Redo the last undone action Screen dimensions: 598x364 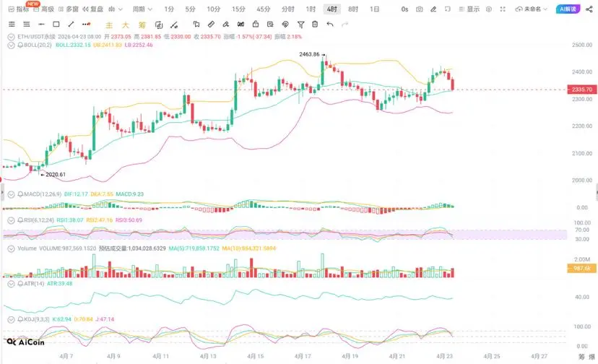click(x=344, y=25)
